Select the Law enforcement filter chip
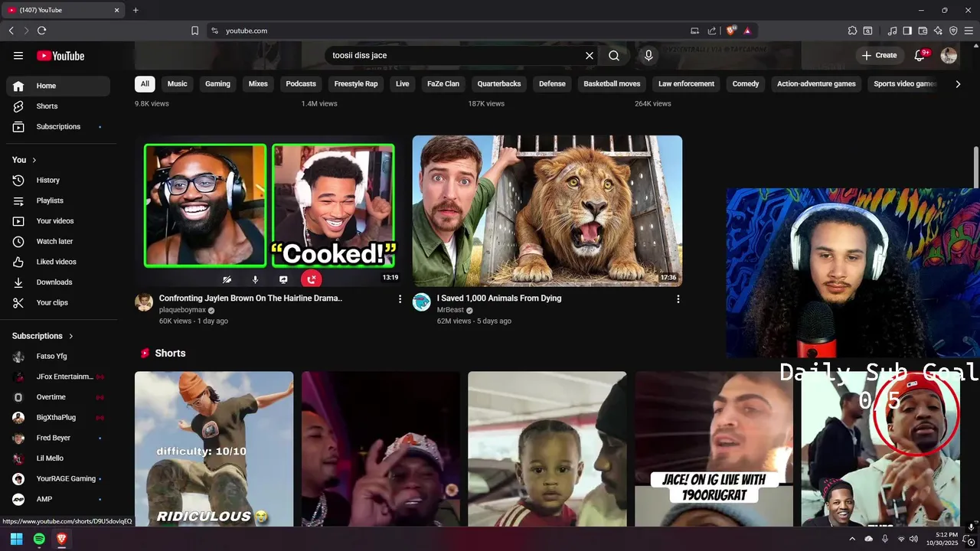980x551 pixels. click(686, 84)
